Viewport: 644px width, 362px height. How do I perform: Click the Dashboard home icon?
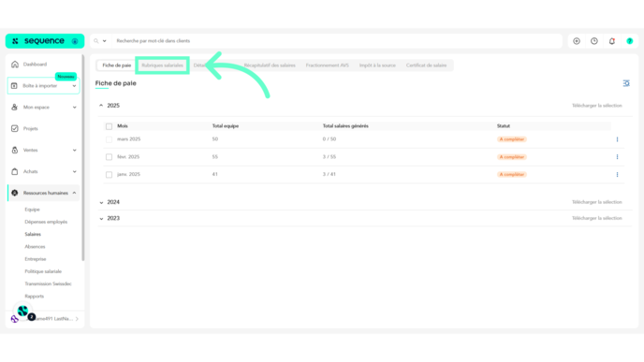click(15, 64)
